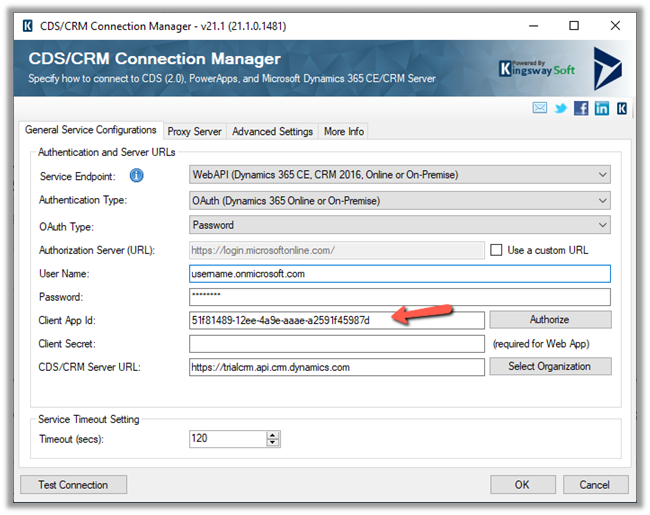650x515 pixels.
Task: Open the Authentication Type dropdown
Action: click(601, 201)
